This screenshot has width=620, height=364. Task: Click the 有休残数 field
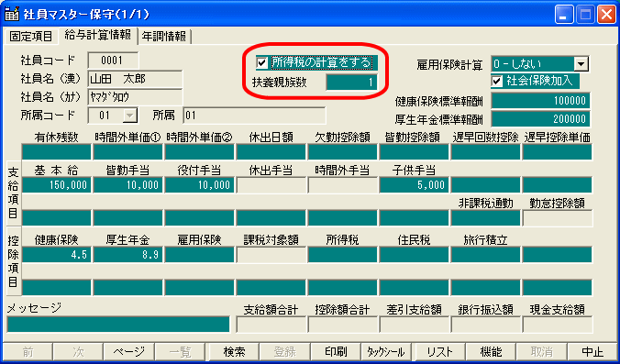click(57, 152)
